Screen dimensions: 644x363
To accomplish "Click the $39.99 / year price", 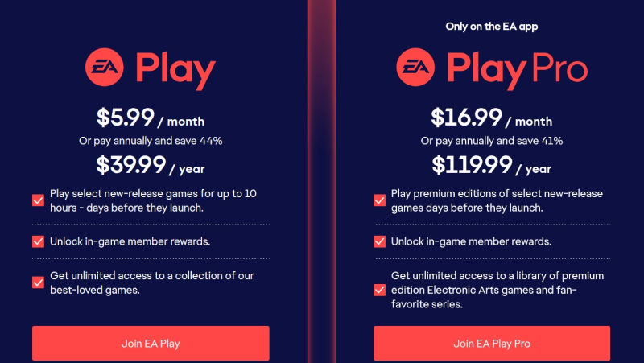I will tap(151, 165).
